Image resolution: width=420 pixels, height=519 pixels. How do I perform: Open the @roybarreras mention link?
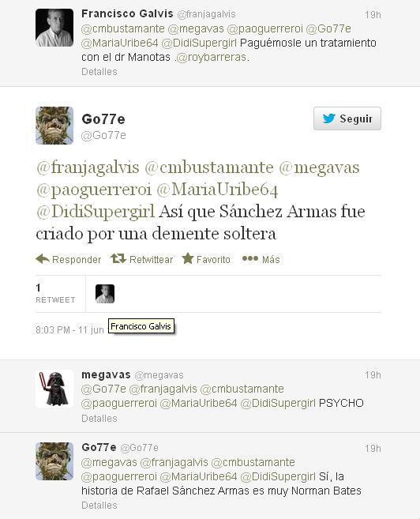(x=212, y=57)
